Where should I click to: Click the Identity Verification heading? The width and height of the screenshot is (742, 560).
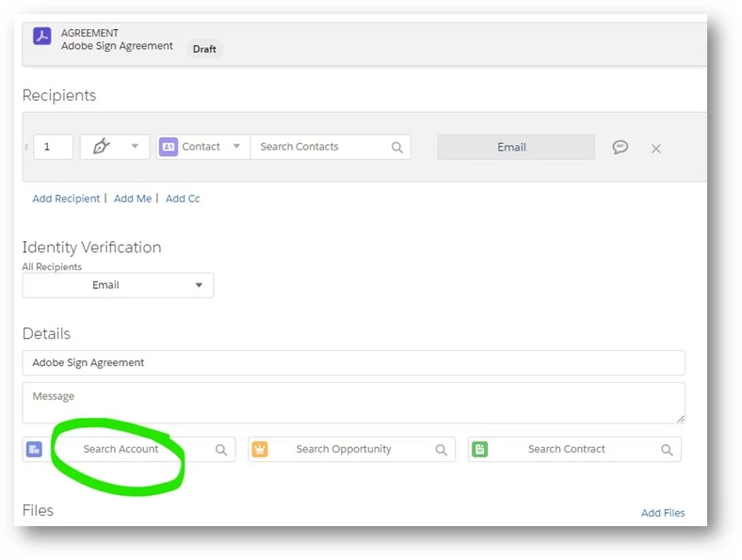point(91,248)
